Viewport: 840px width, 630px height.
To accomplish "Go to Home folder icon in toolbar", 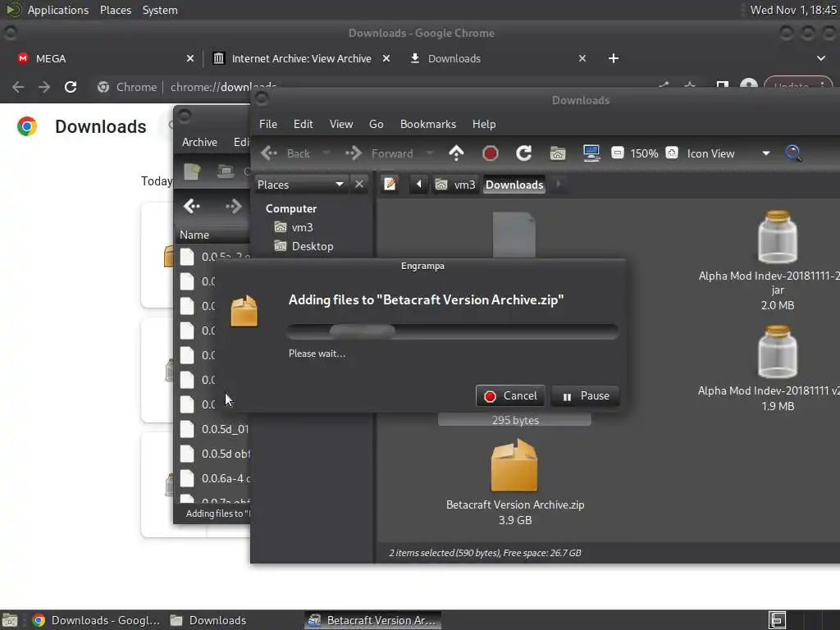I will [557, 153].
